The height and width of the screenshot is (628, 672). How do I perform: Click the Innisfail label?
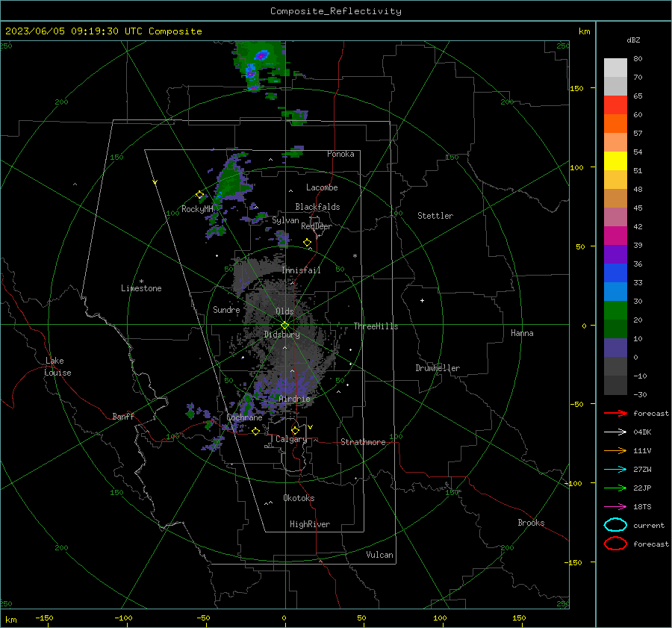click(x=301, y=270)
